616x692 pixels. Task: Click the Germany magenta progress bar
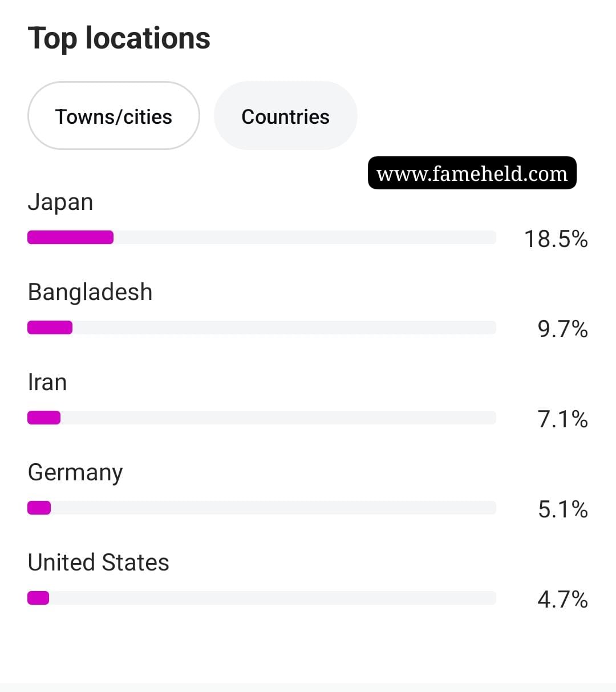39,508
